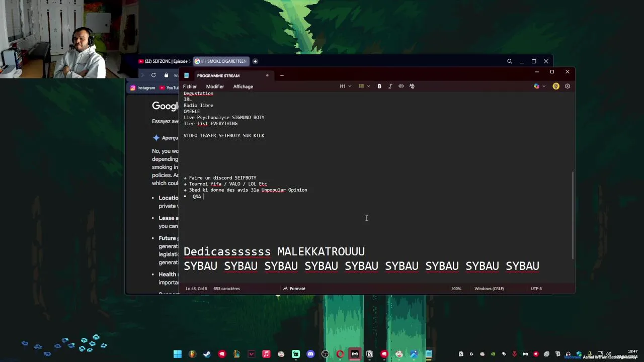Open the Affichage menu
Viewport: 644px width, 362px height.
[243, 86]
